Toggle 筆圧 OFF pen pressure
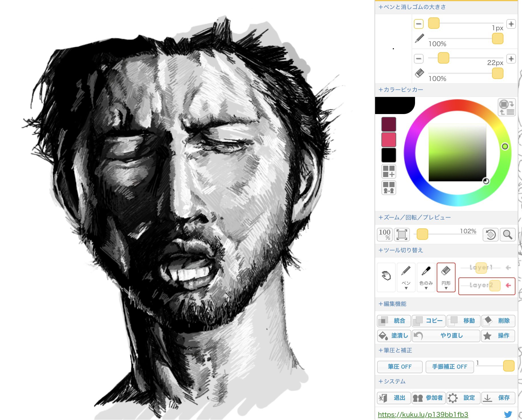Image resolution: width=522 pixels, height=420 pixels. (400, 367)
